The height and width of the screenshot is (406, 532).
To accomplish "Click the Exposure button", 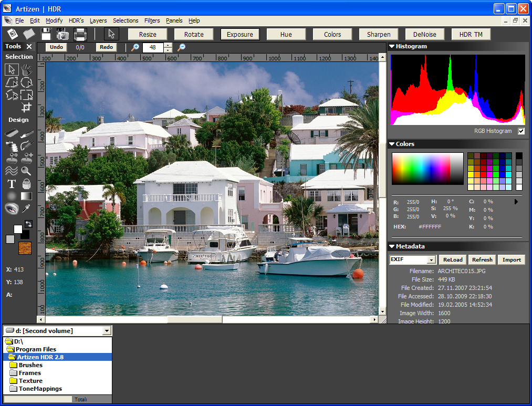I will 240,34.
